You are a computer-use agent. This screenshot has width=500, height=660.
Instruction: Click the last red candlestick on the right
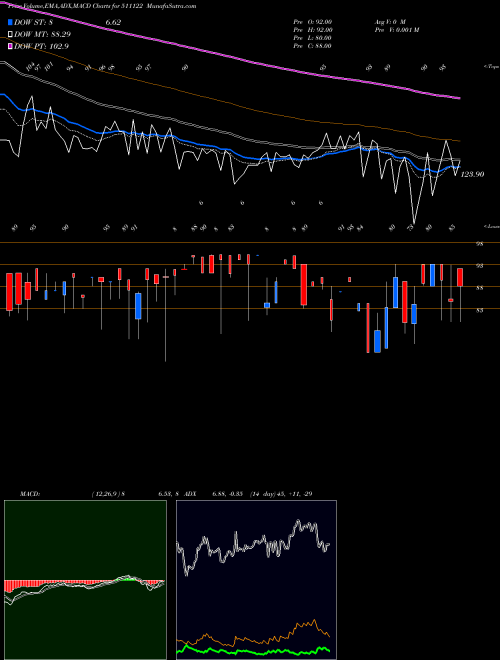[x=460, y=277]
